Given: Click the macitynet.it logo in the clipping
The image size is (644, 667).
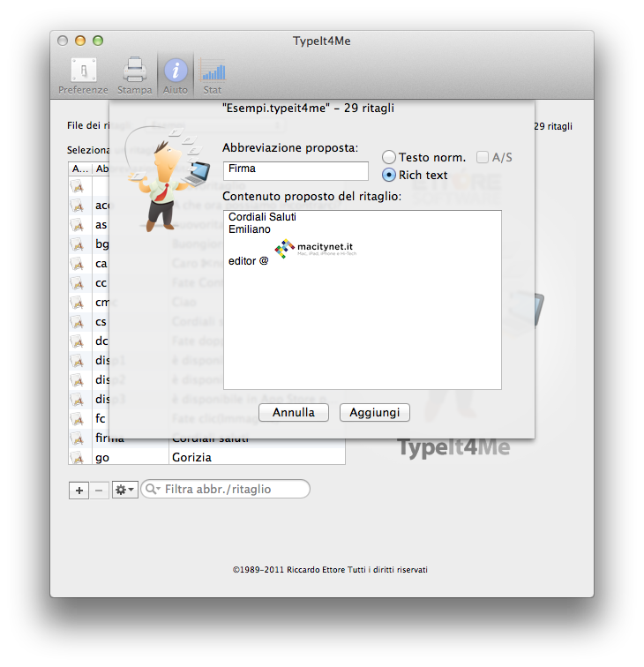Looking at the screenshot, I should [315, 249].
